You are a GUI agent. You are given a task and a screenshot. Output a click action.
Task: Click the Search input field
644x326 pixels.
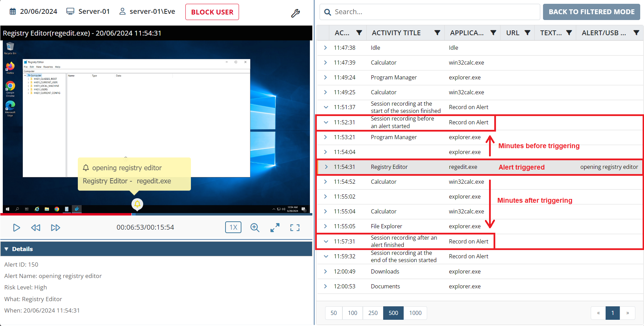pos(432,12)
